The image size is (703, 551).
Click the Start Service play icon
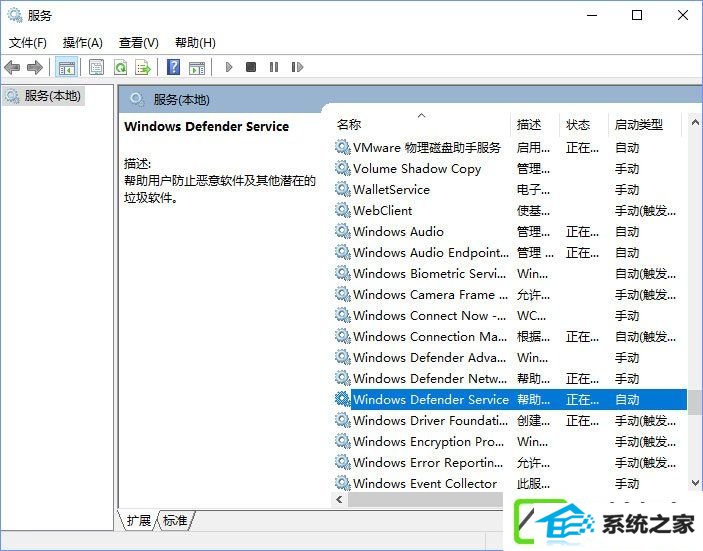click(229, 67)
